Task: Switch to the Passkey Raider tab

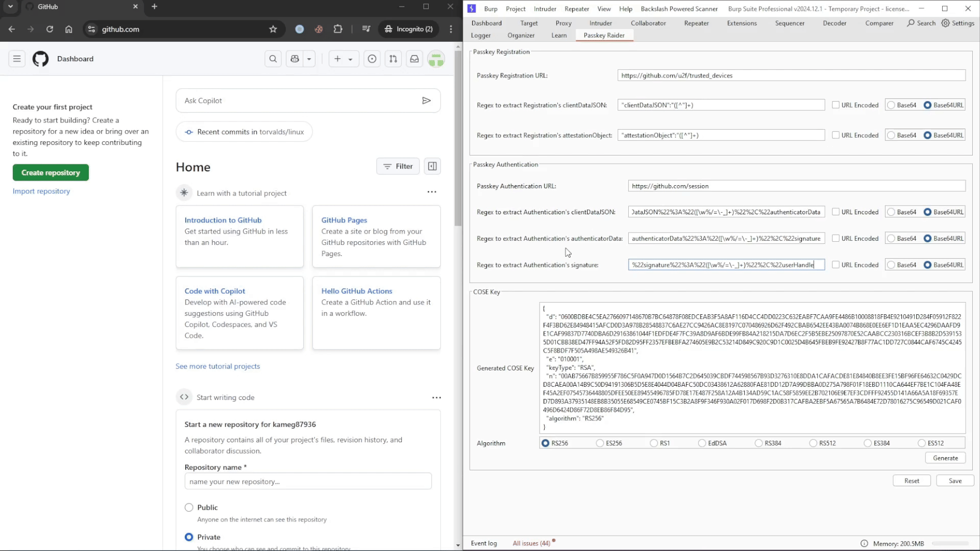Action: (x=604, y=35)
